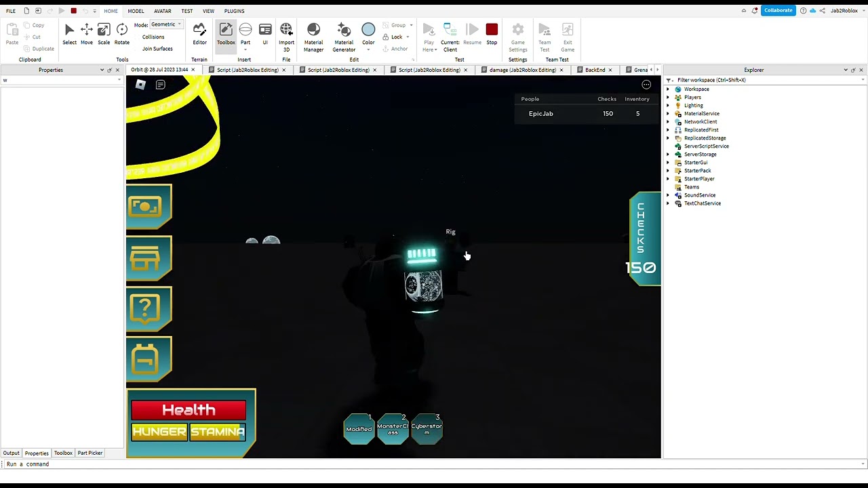The height and width of the screenshot is (488, 868).
Task: Expand the Workspace tree node
Action: [668, 89]
